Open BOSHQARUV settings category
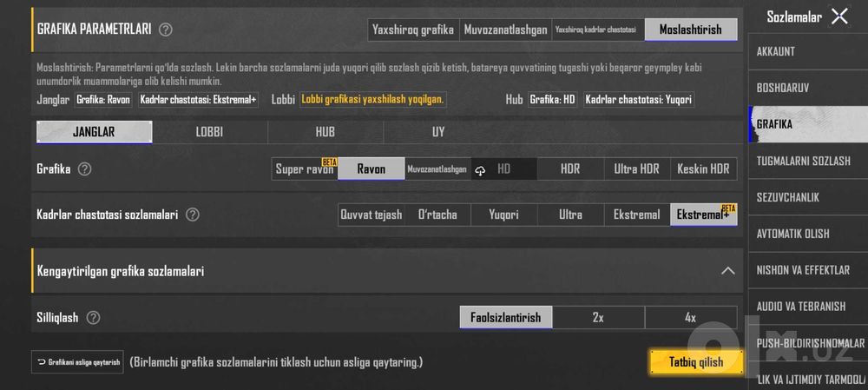 click(x=808, y=88)
